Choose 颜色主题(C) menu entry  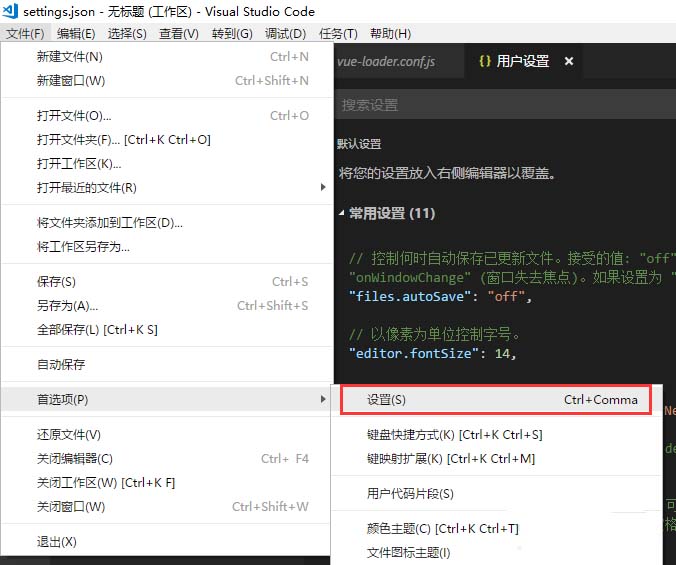pyautogui.click(x=496, y=528)
